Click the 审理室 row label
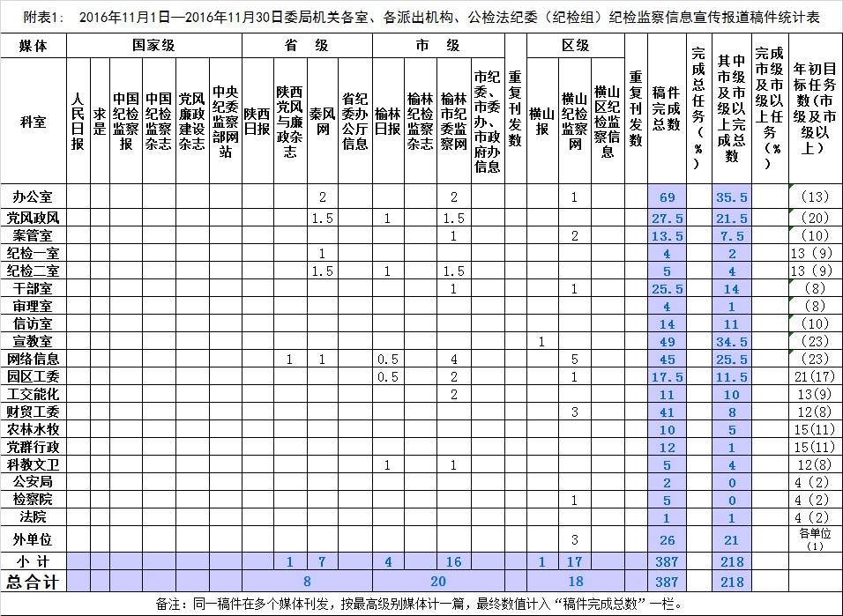Screen dimensions: 843x616 pyautogui.click(x=34, y=306)
